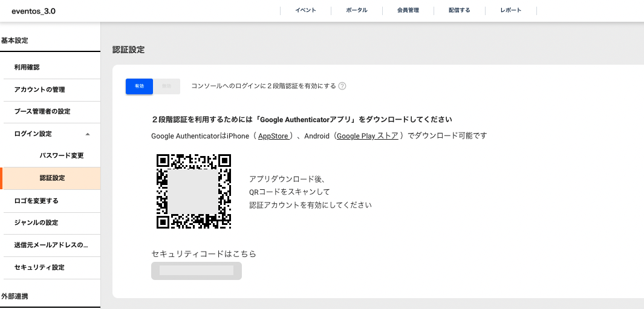Open アカウントの管理 sidebar item

coord(39,89)
